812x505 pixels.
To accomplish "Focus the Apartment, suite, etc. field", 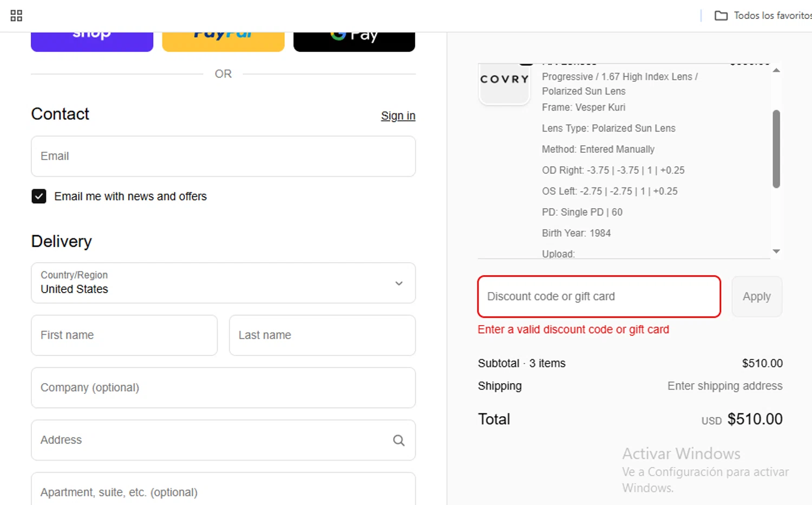I will (223, 490).
